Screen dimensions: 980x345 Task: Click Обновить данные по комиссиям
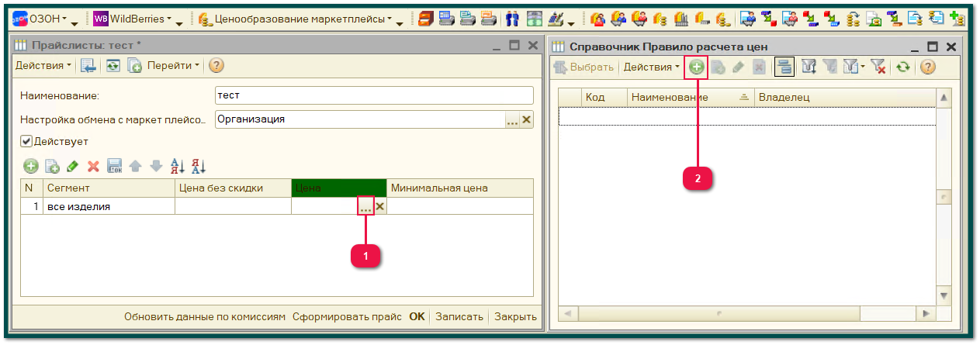tap(205, 316)
